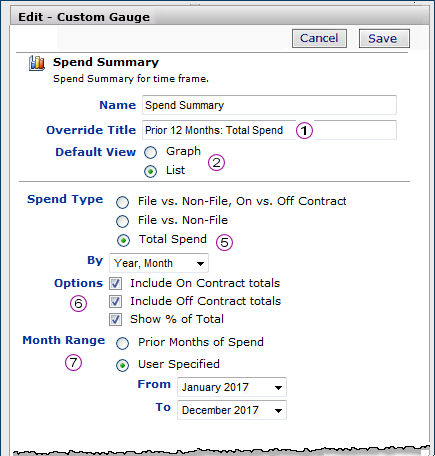This screenshot has width=435, height=456.
Task: Select Graph as the default view
Action: click(x=150, y=152)
